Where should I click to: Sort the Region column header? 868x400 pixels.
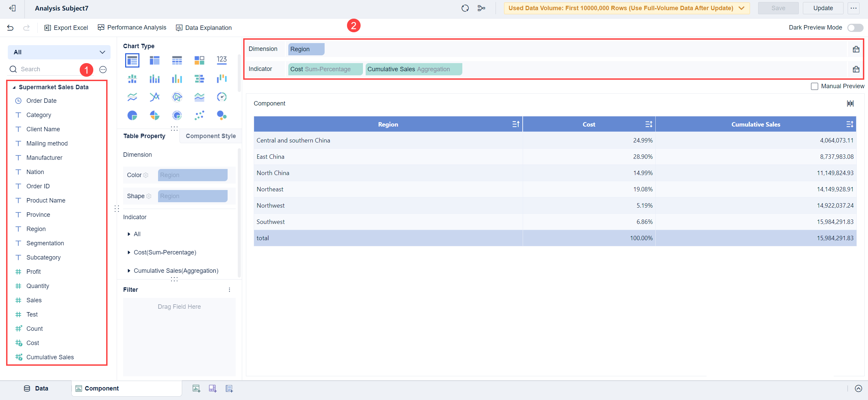(516, 124)
